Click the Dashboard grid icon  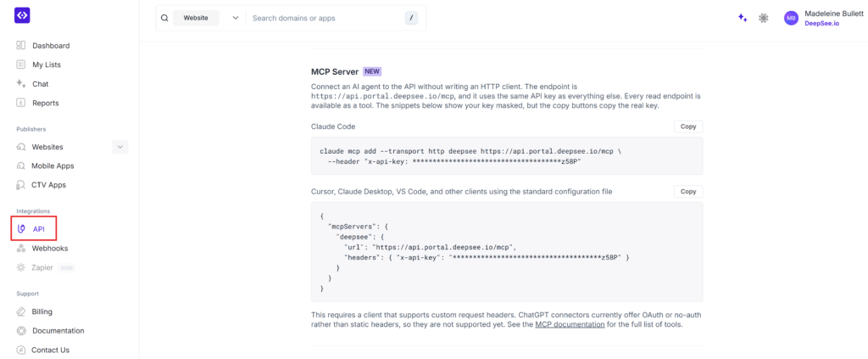[x=21, y=46]
